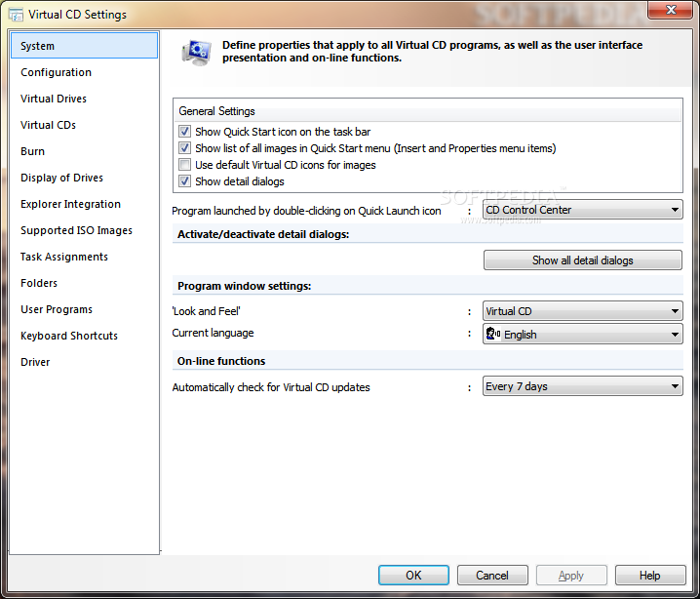Open Task Assignments settings
This screenshot has height=599, width=700.
click(85, 257)
